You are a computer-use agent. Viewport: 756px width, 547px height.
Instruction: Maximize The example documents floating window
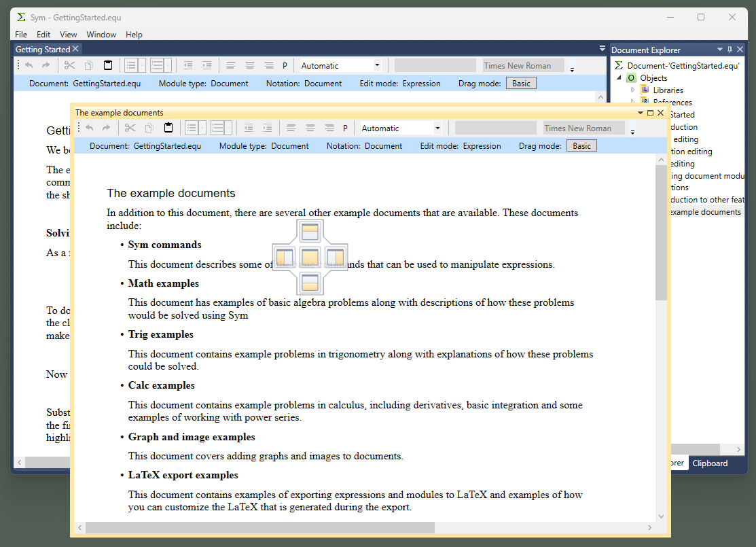[x=651, y=112]
